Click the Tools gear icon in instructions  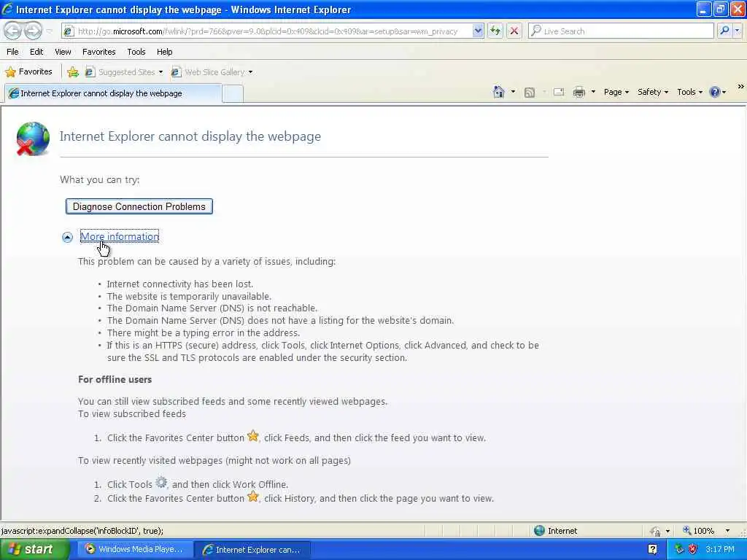tap(161, 483)
